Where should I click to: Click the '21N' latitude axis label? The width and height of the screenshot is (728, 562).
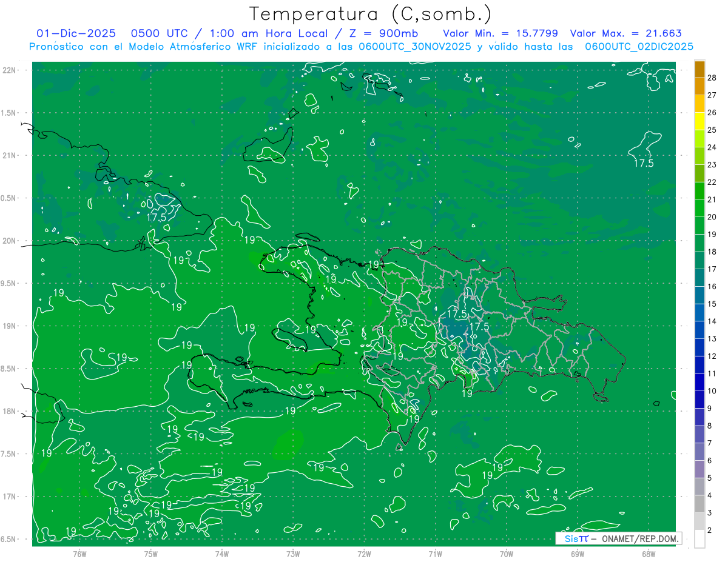[x=10, y=155]
